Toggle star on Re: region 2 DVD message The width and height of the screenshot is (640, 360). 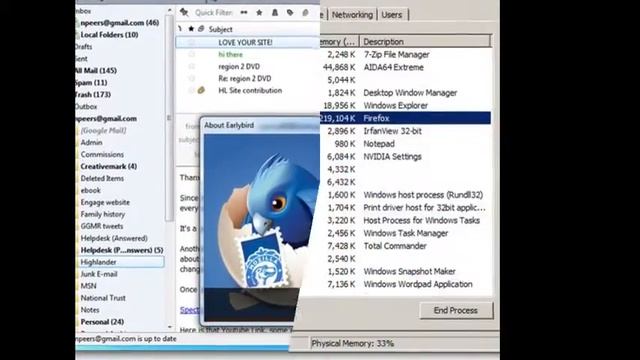click(191, 78)
